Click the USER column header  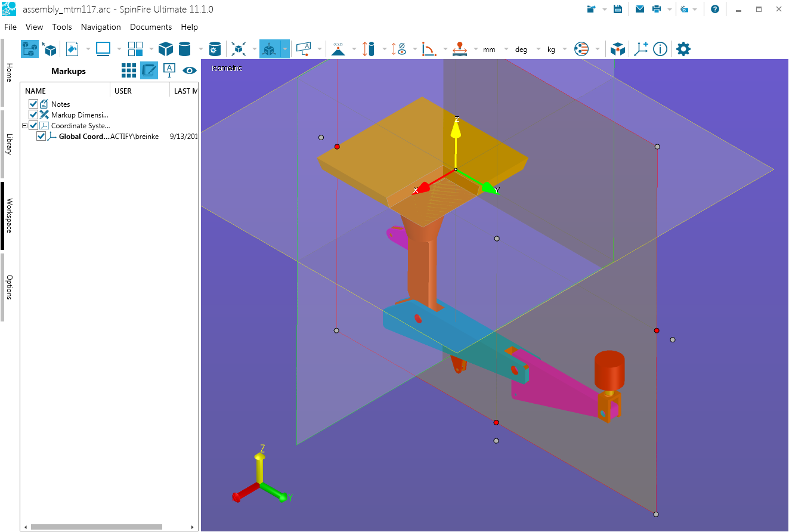pyautogui.click(x=123, y=91)
